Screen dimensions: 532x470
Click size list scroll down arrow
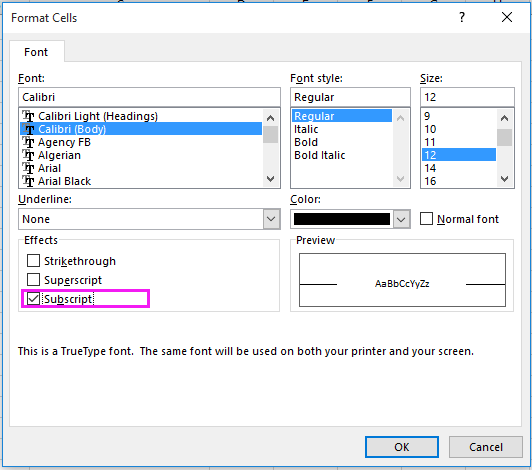point(505,179)
